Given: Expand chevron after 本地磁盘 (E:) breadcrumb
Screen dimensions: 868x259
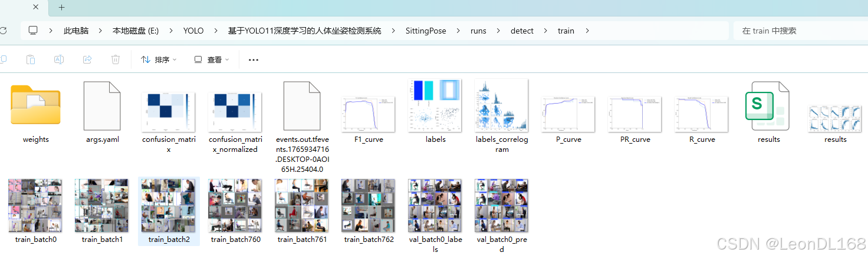Looking at the screenshot, I should click(x=171, y=31).
